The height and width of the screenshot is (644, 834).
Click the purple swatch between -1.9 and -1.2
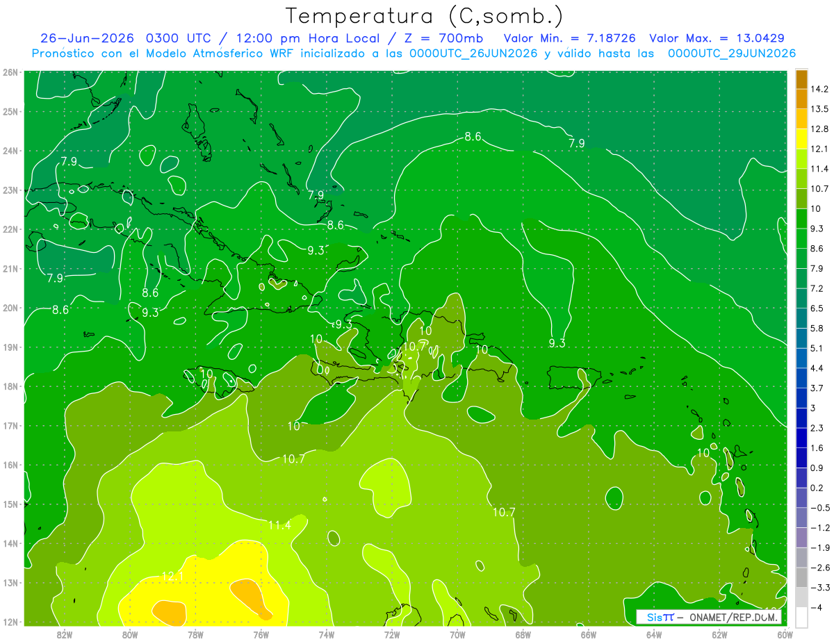coord(801,538)
